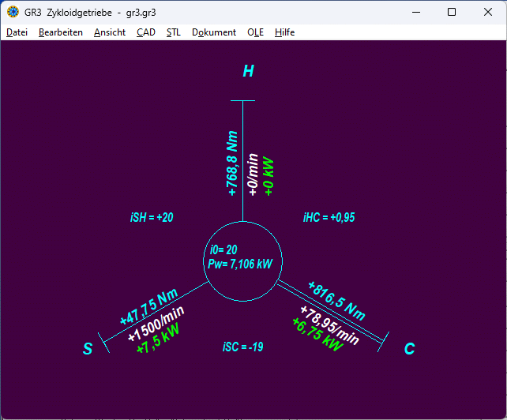Click the Pw= 7,106 kW value in circle

240,264
